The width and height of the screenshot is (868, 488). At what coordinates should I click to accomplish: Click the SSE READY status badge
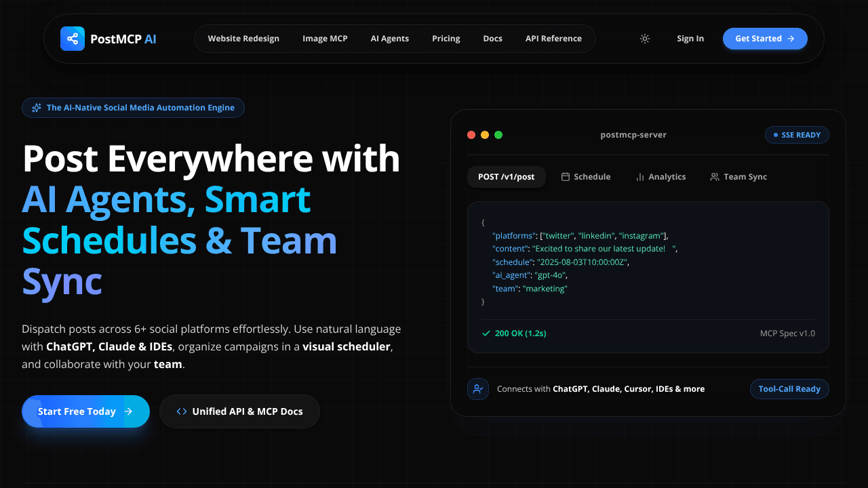[x=797, y=135]
